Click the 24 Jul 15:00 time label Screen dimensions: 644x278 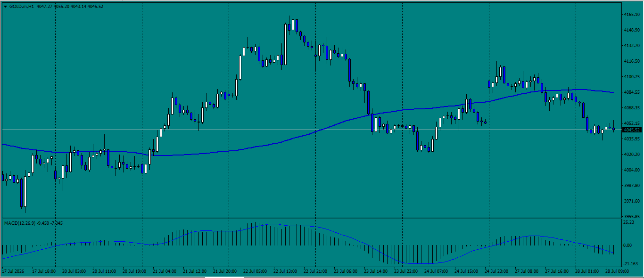466,271
